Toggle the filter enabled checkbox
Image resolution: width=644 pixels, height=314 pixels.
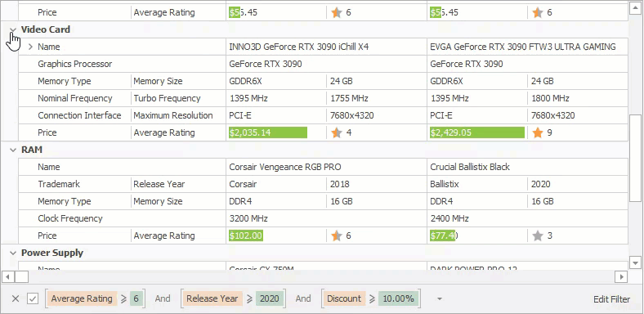coord(33,298)
